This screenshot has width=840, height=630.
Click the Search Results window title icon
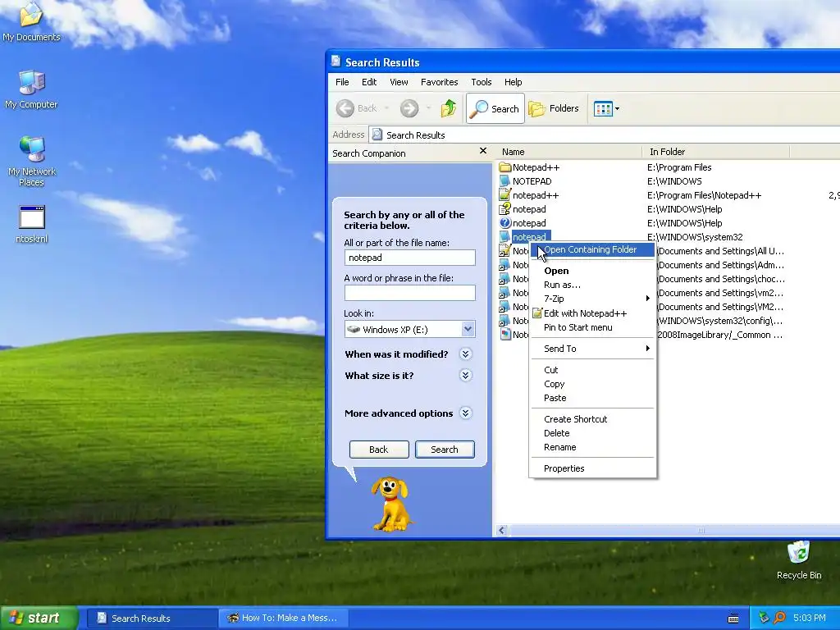coord(336,61)
